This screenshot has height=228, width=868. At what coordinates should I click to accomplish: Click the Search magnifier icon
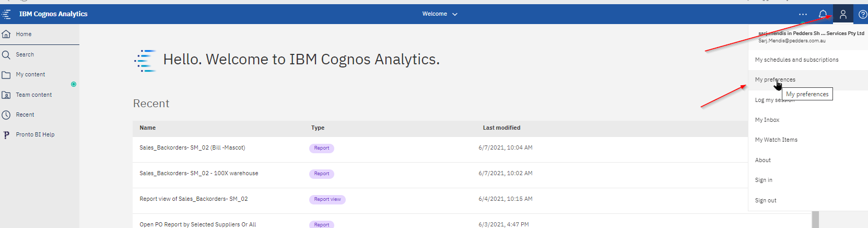click(6, 54)
